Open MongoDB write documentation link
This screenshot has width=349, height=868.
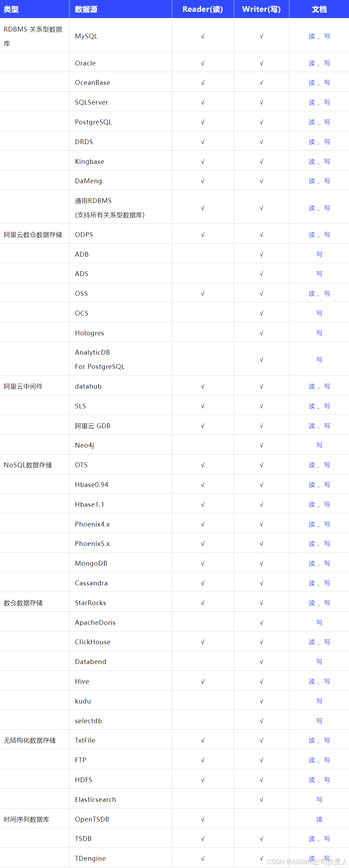[x=327, y=564]
